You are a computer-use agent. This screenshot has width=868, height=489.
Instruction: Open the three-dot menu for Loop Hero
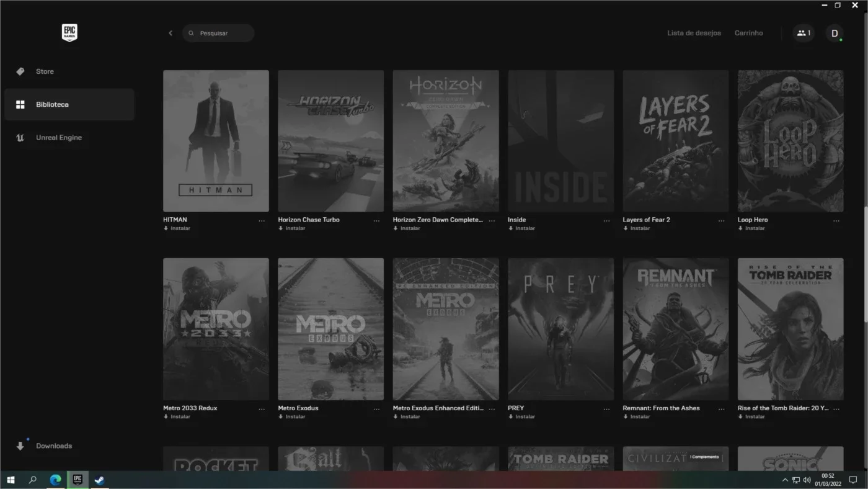[x=836, y=220]
